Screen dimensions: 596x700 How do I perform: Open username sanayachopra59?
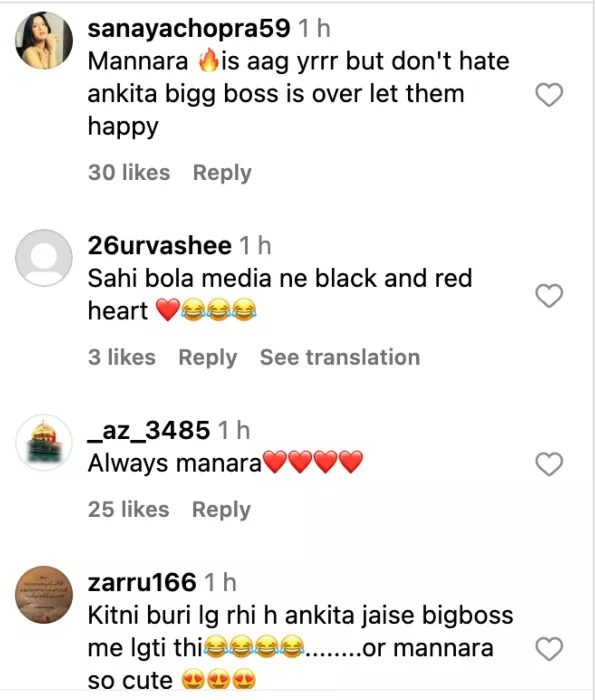(189, 29)
